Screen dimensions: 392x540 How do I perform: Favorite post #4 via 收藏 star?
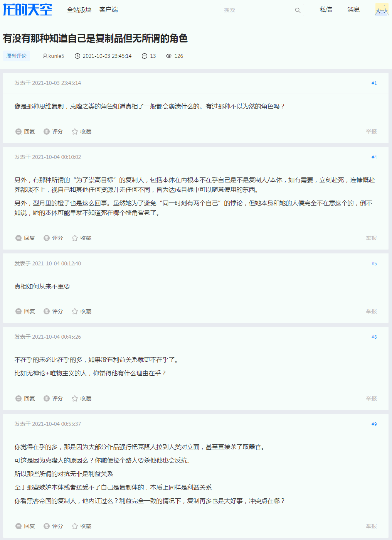[x=81, y=238]
